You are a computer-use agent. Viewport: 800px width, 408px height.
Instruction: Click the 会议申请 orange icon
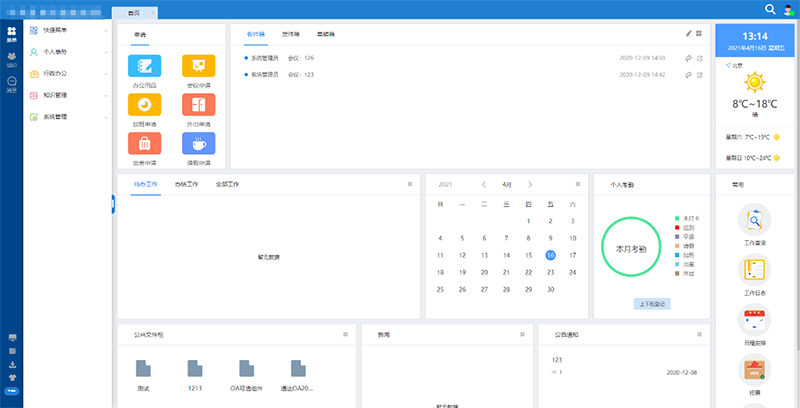[198, 67]
